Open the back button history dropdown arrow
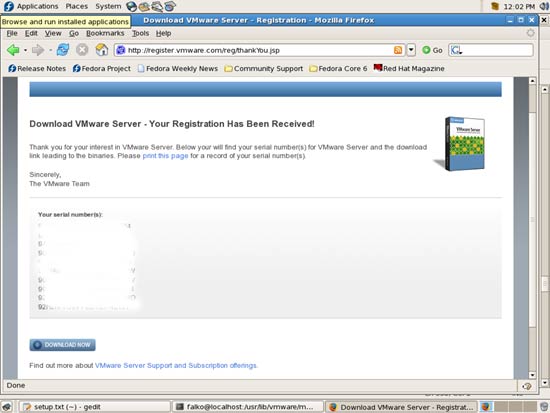This screenshot has height=413, width=550. tap(25, 50)
